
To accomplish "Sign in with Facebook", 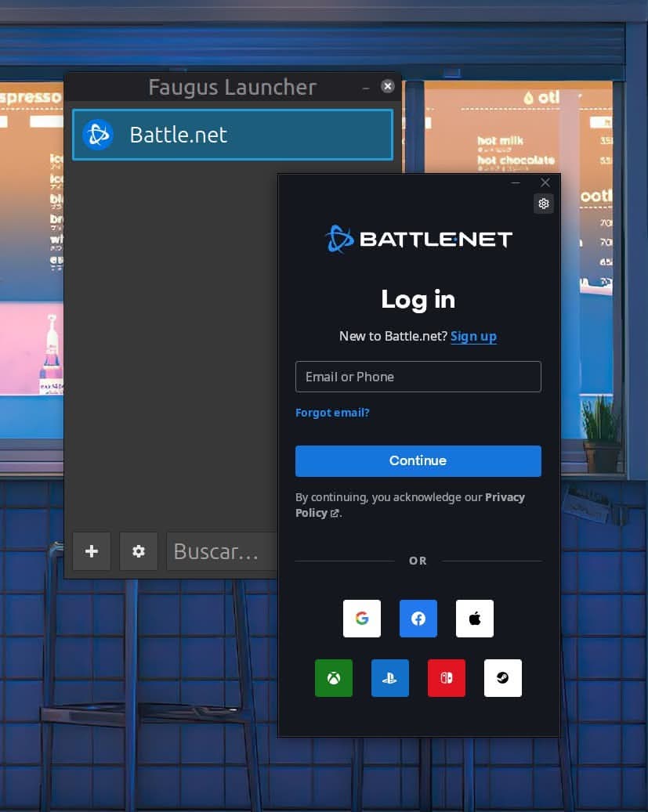I will [x=418, y=618].
